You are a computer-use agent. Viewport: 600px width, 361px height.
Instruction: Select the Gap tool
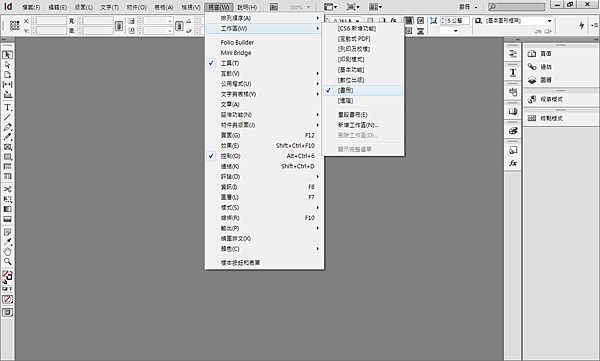(7, 84)
